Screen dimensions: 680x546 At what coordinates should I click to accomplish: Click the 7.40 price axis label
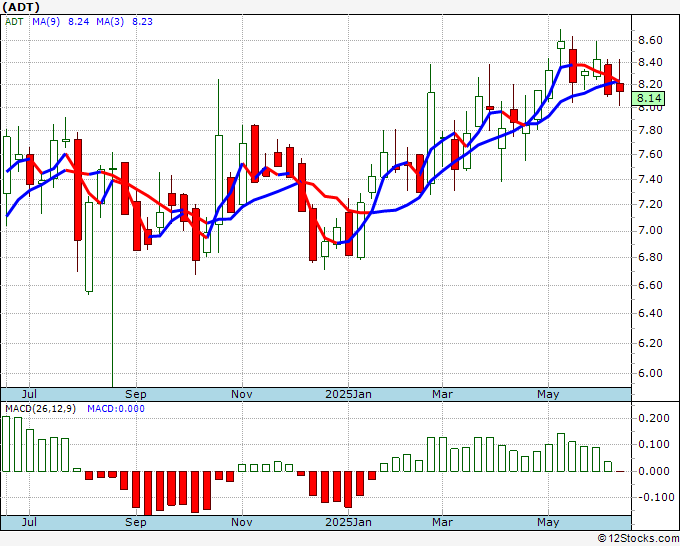point(650,179)
